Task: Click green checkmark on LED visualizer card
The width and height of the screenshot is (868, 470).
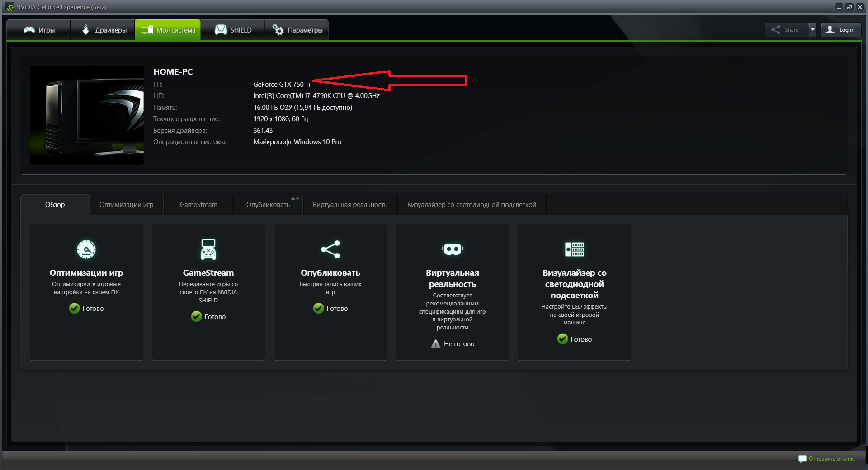Action: (x=563, y=339)
